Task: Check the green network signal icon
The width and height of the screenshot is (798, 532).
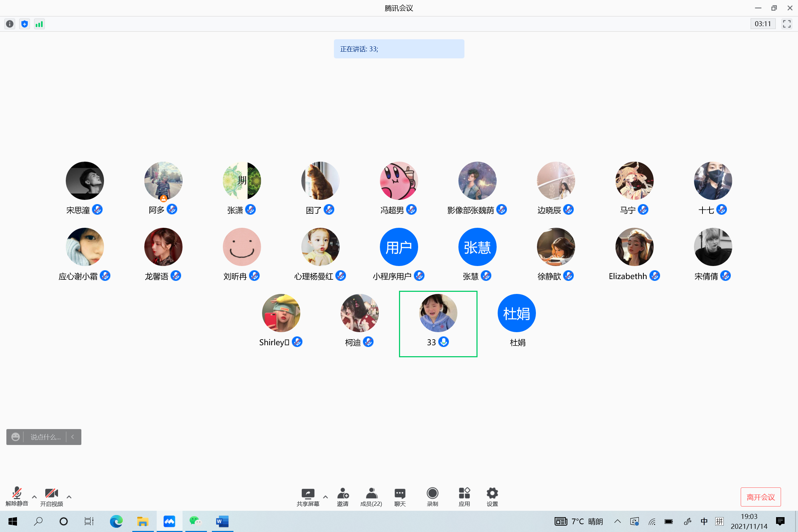Action: pyautogui.click(x=39, y=24)
